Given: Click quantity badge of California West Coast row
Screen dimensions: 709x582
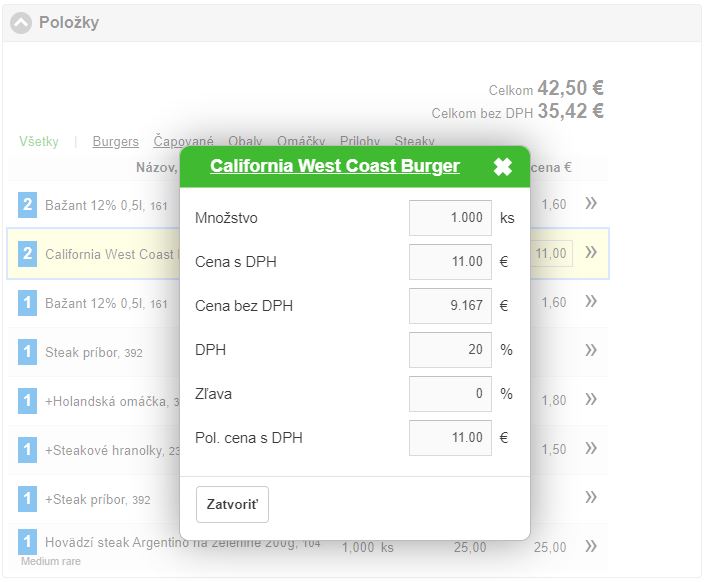Looking at the screenshot, I should coord(27,254).
